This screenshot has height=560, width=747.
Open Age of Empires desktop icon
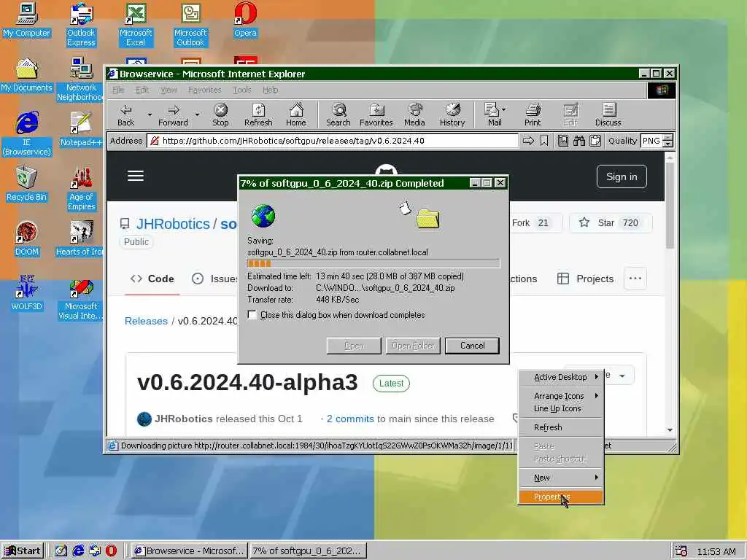81,189
